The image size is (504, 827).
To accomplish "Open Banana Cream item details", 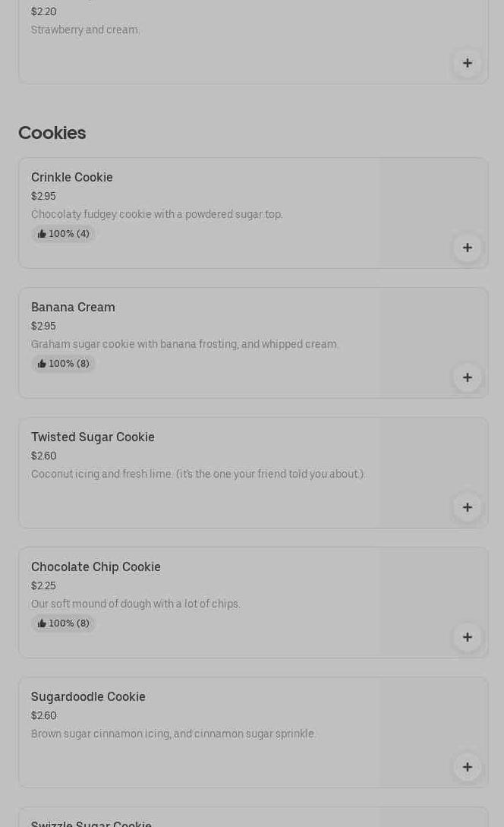I will pos(73,308).
